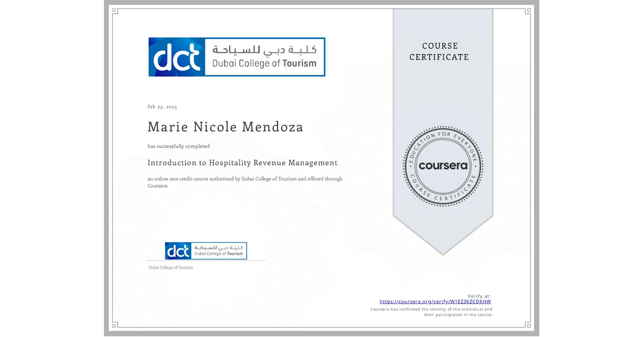644x337 pixels.
Task: Click the DCT logo at the top
Action: point(237,56)
